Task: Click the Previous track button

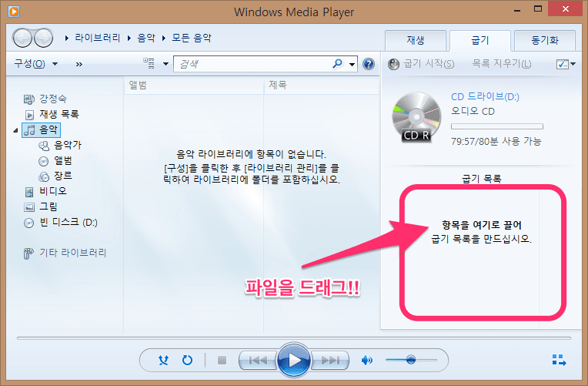Action: (258, 361)
